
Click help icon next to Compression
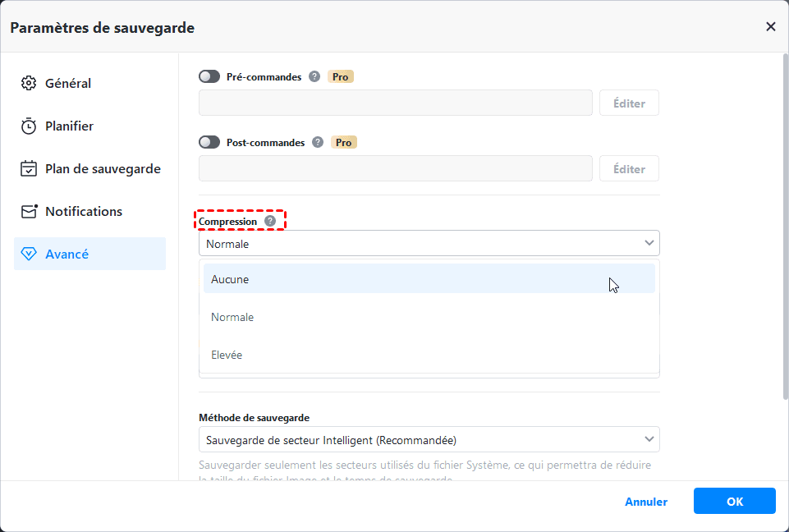(270, 221)
